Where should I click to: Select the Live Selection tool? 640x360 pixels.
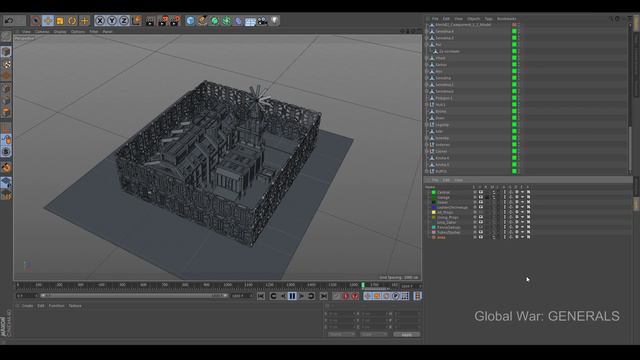pyautogui.click(x=36, y=20)
